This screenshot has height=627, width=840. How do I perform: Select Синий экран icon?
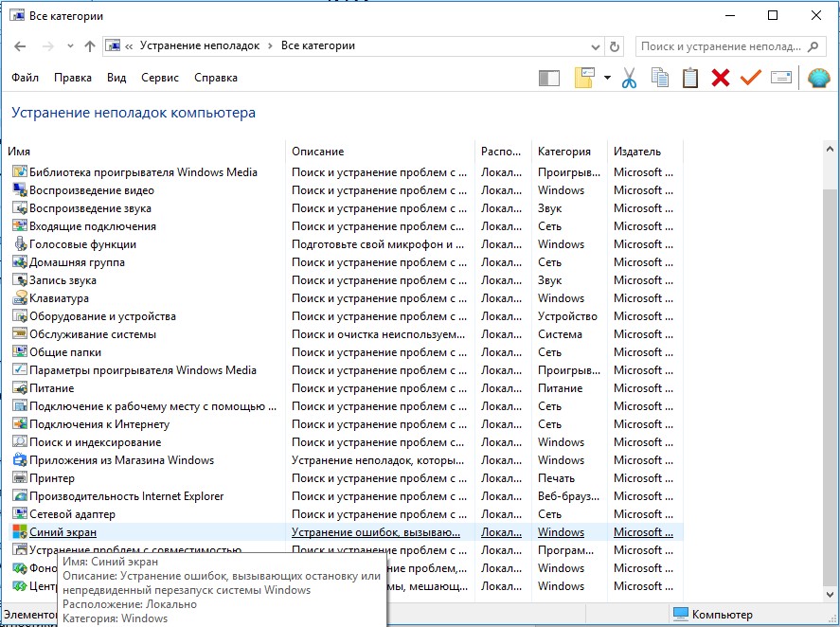point(20,531)
